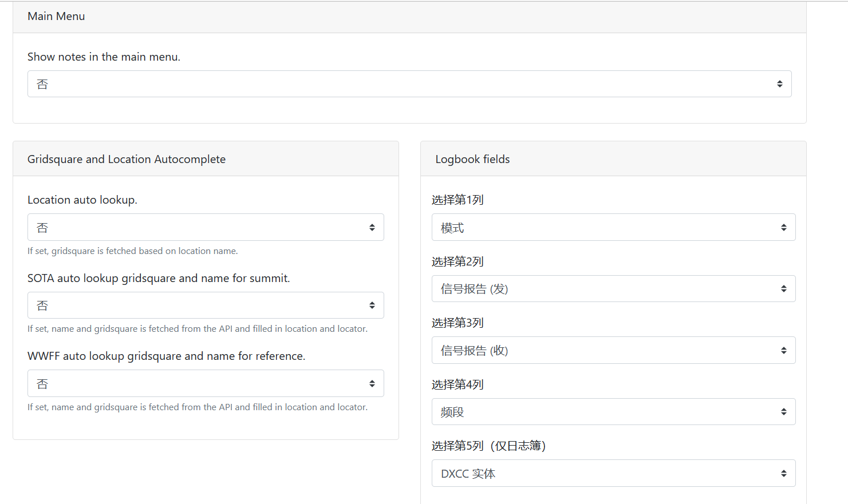Screen dimensions: 848x504
Task: Click the 选择第1列 label
Action: [x=457, y=200]
